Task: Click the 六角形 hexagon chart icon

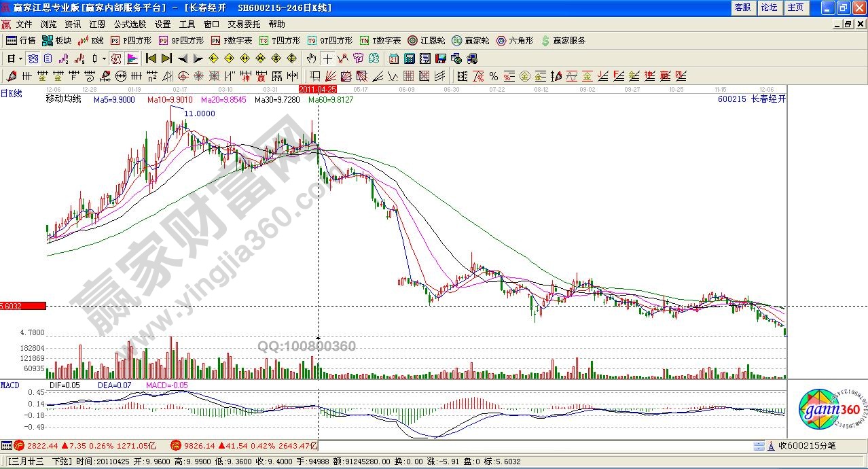Action: coord(516,41)
